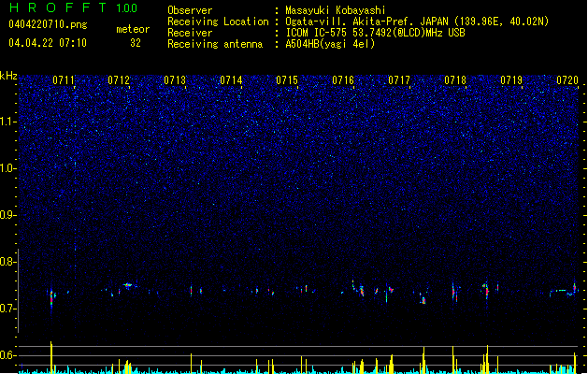The height and width of the screenshot is (374, 588).
Task: Click the 0.9 kHz axis label
Action: [8, 215]
